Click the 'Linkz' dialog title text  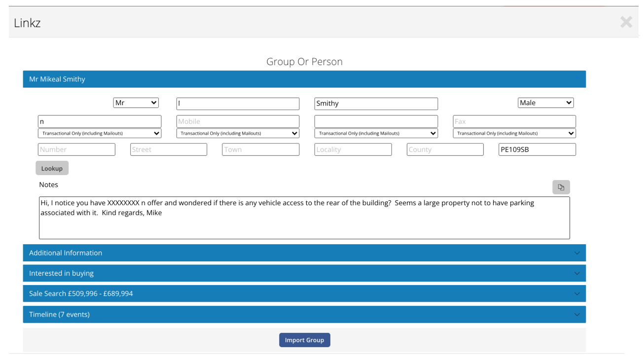coord(27,23)
